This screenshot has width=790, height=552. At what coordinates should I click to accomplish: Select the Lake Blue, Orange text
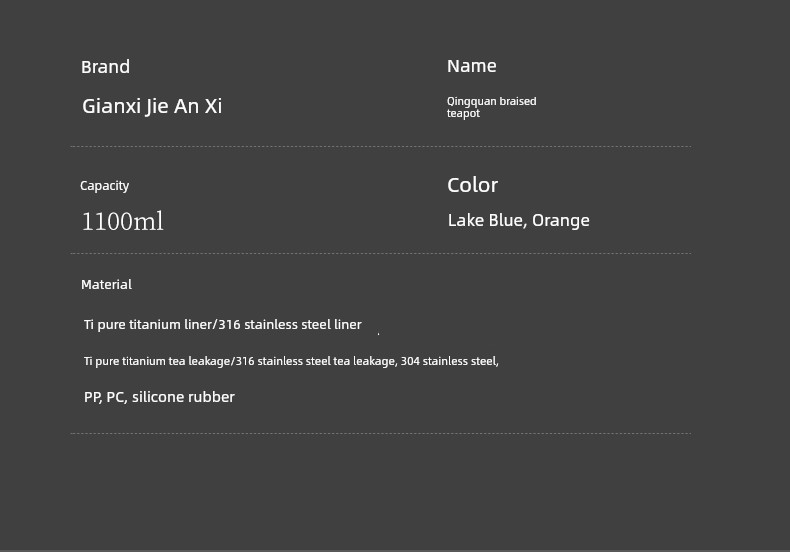(518, 221)
